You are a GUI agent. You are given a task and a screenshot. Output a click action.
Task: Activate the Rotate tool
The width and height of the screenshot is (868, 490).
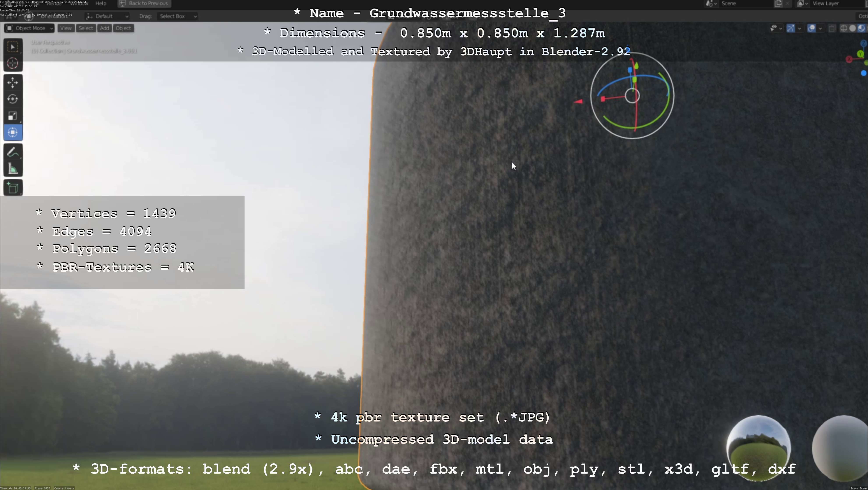tap(13, 99)
